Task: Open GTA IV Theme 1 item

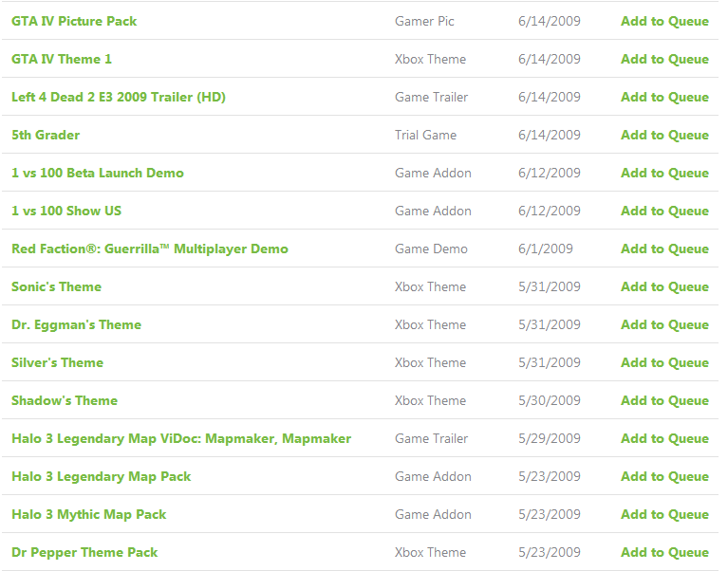Action: tap(62, 60)
